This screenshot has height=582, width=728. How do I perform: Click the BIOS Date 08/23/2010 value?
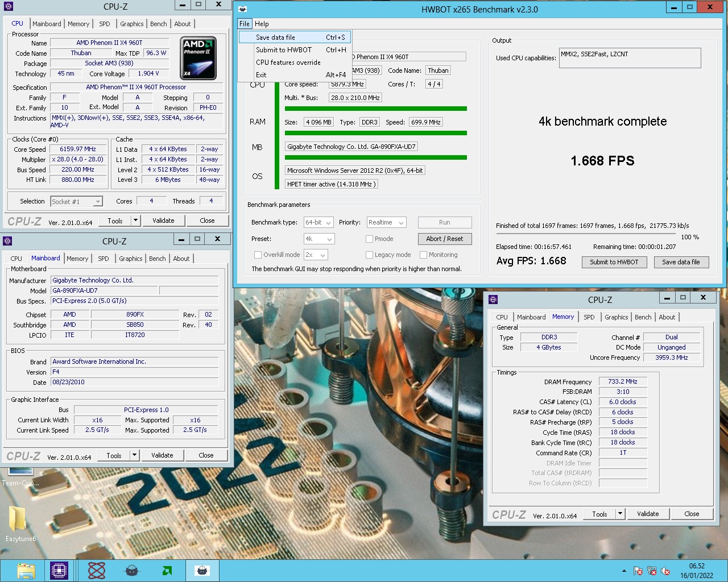[x=135, y=382]
